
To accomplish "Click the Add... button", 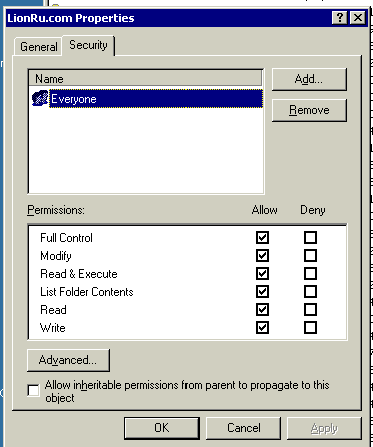I will (309, 79).
